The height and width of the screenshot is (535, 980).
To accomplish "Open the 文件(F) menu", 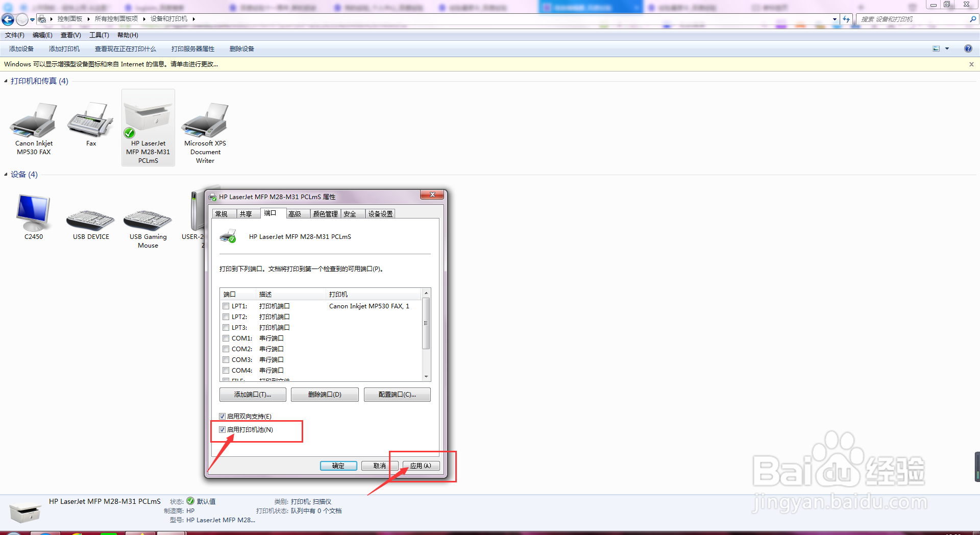I will click(15, 35).
